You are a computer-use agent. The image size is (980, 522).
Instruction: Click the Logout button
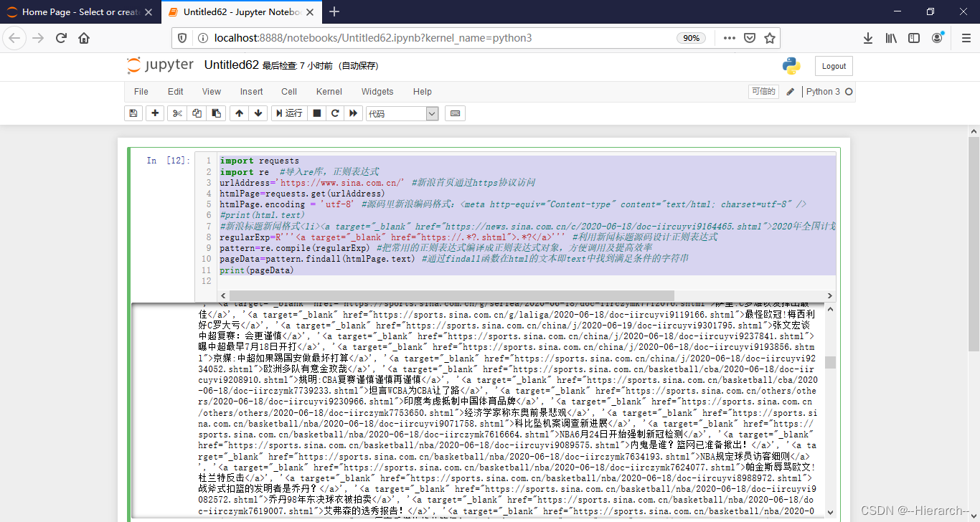(834, 66)
